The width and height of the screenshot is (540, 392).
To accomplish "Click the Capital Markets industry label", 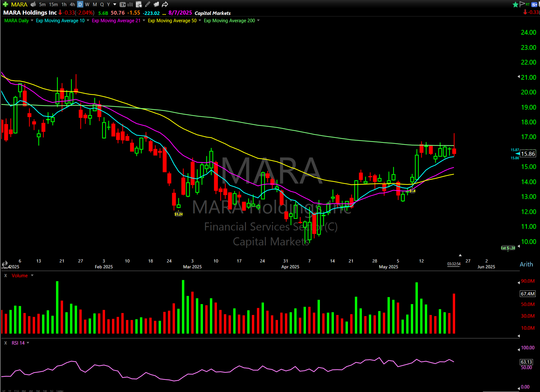I will coord(213,13).
